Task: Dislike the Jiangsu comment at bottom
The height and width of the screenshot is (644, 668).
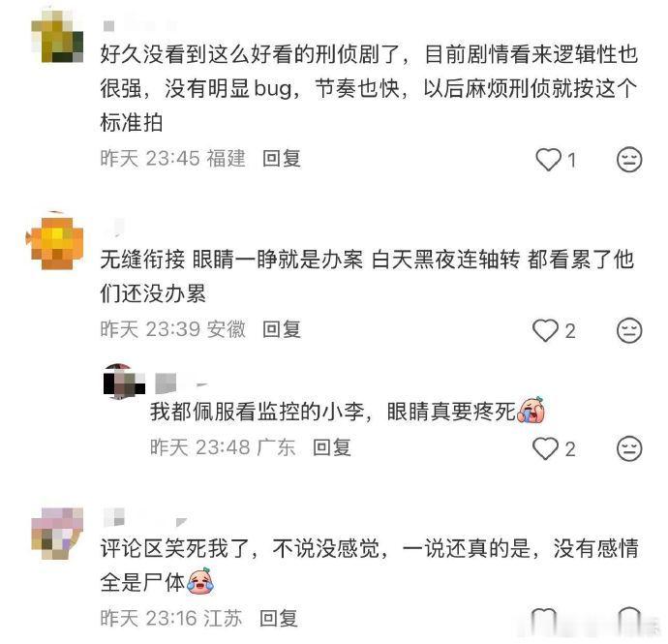Action: [629, 620]
